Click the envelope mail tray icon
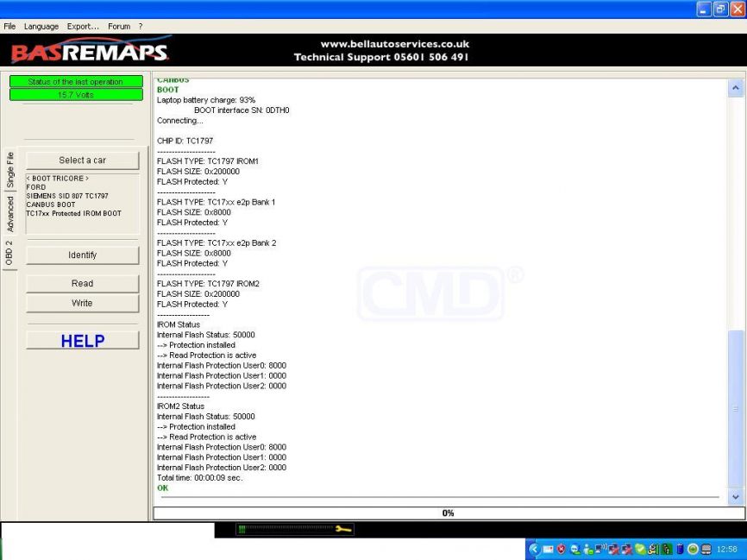This screenshot has width=747, height=560. [548, 550]
